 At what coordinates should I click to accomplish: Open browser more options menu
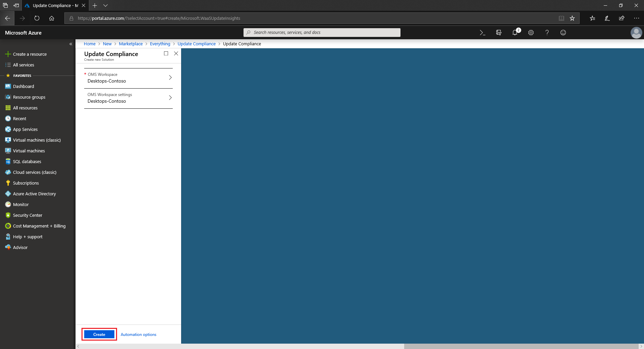[x=636, y=18]
